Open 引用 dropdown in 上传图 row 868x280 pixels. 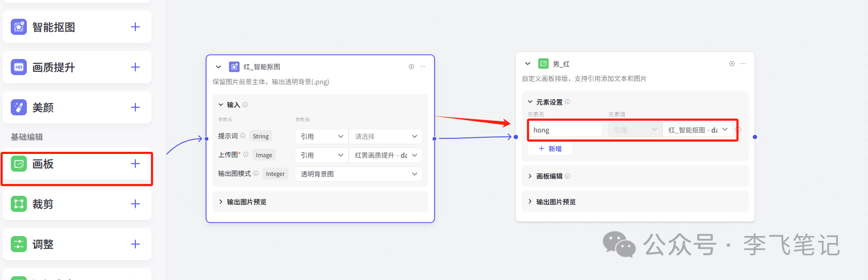[x=322, y=155]
